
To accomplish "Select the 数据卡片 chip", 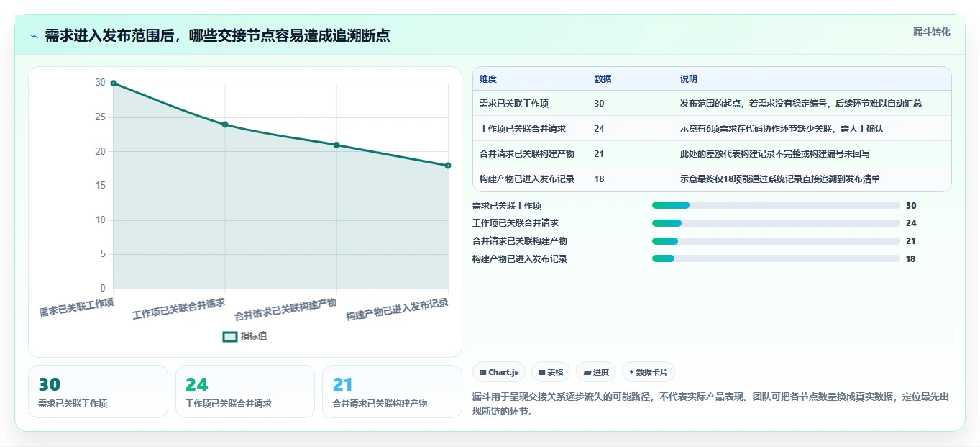I will pyautogui.click(x=649, y=372).
